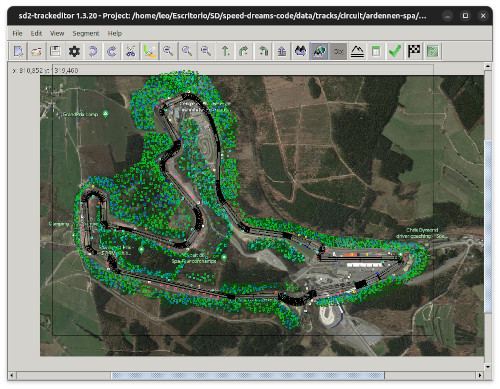
Task: Click the x y coordinates readout
Action: tap(45, 70)
